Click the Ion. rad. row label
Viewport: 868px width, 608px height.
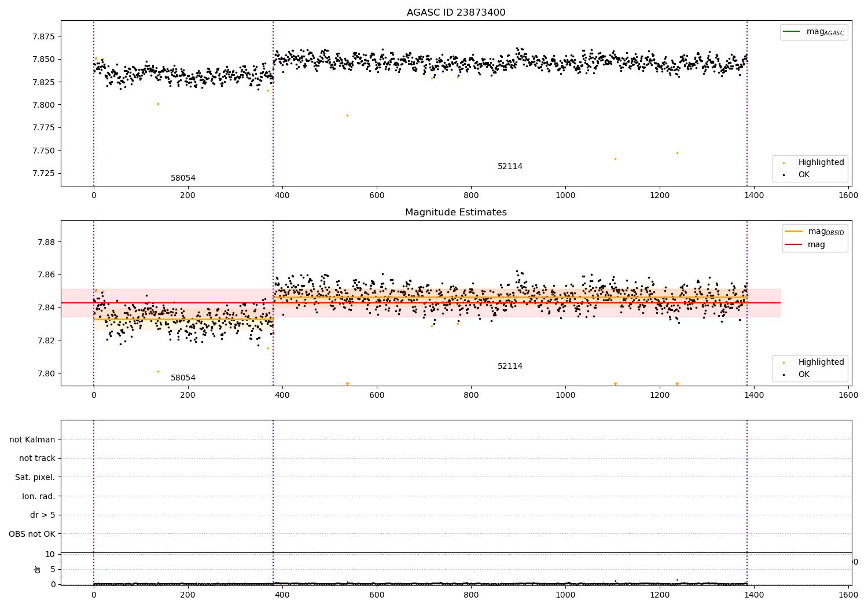(39, 496)
